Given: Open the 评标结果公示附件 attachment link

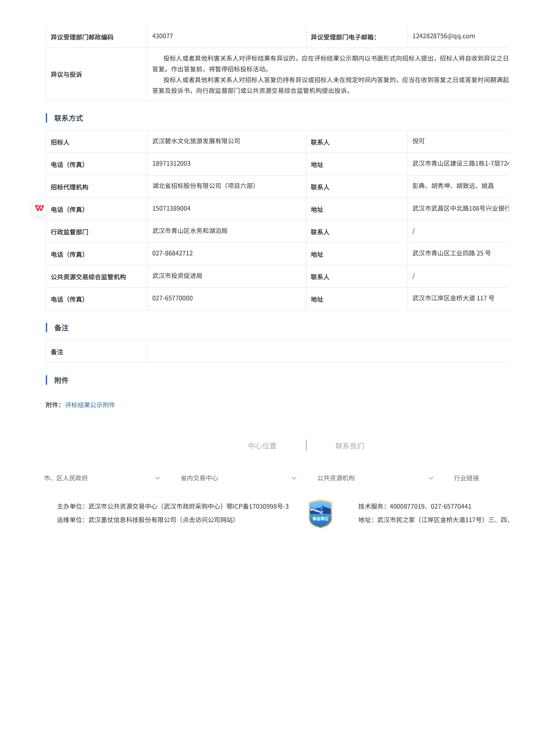Looking at the screenshot, I should pos(90,405).
